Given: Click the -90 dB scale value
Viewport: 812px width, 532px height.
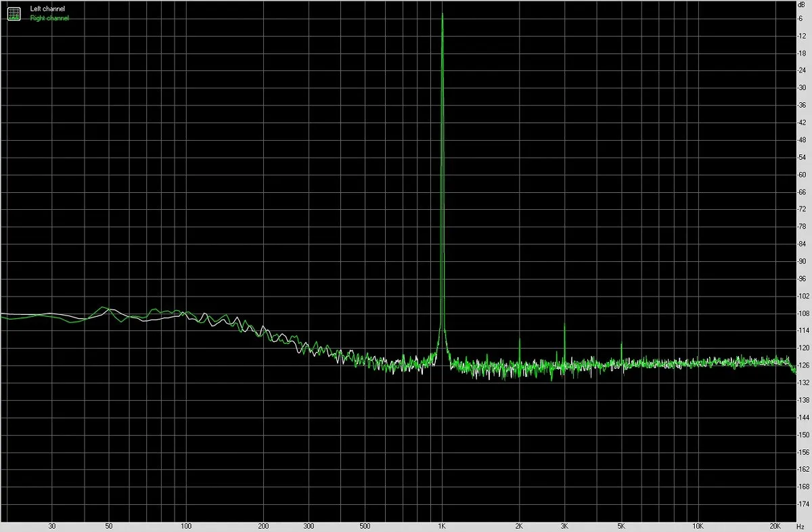Looking at the screenshot, I should pos(803,261).
